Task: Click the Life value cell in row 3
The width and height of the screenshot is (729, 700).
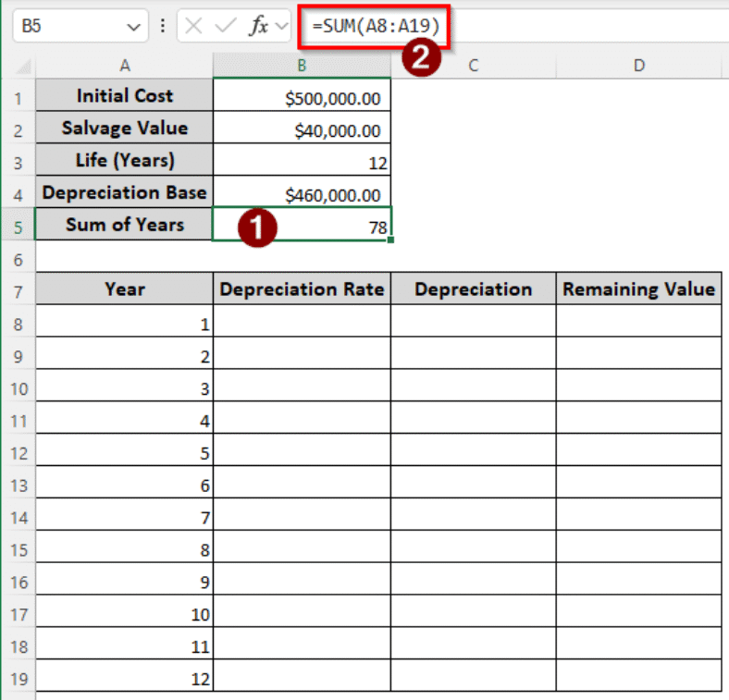Action: 302,159
